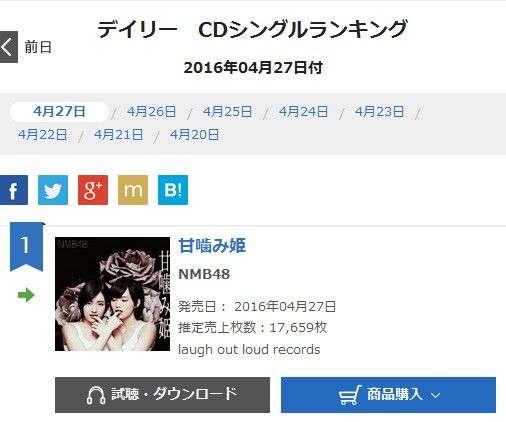Go to the 4月22日 ranking
506x422 pixels.
tap(43, 135)
